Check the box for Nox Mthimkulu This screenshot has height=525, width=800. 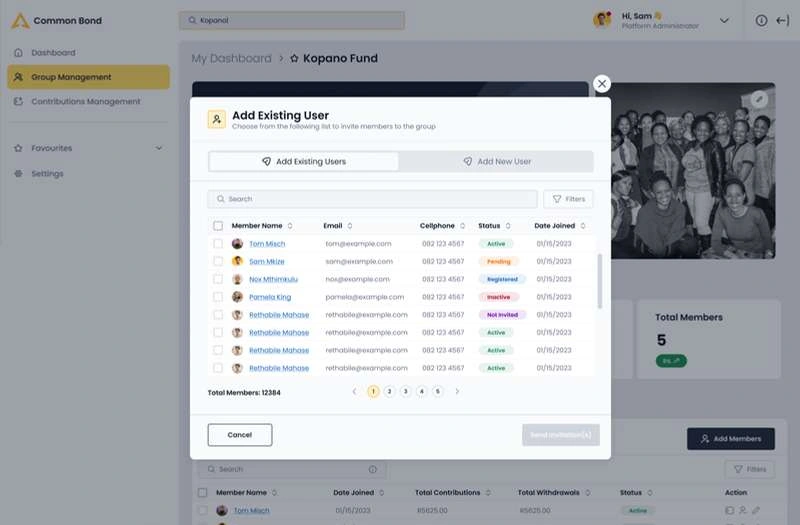click(218, 279)
